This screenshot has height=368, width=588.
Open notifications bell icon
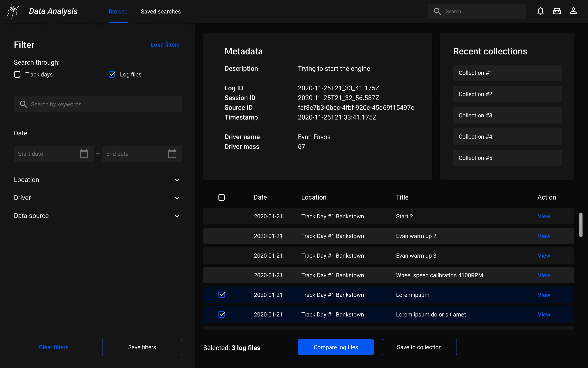point(540,11)
